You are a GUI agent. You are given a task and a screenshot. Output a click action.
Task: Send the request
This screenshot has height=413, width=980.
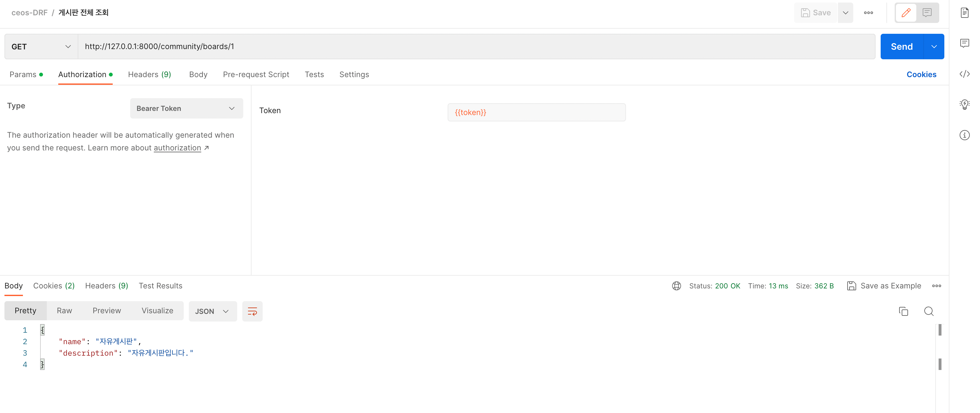(902, 47)
